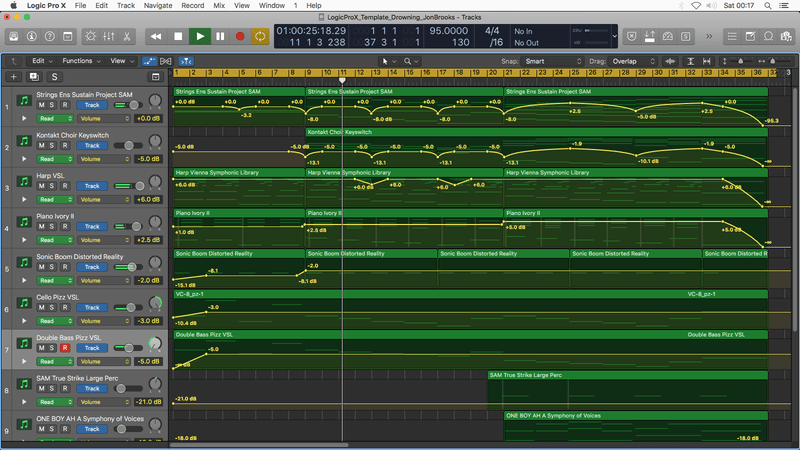Open the Editors scissors button
800x450 pixels.
point(127,36)
